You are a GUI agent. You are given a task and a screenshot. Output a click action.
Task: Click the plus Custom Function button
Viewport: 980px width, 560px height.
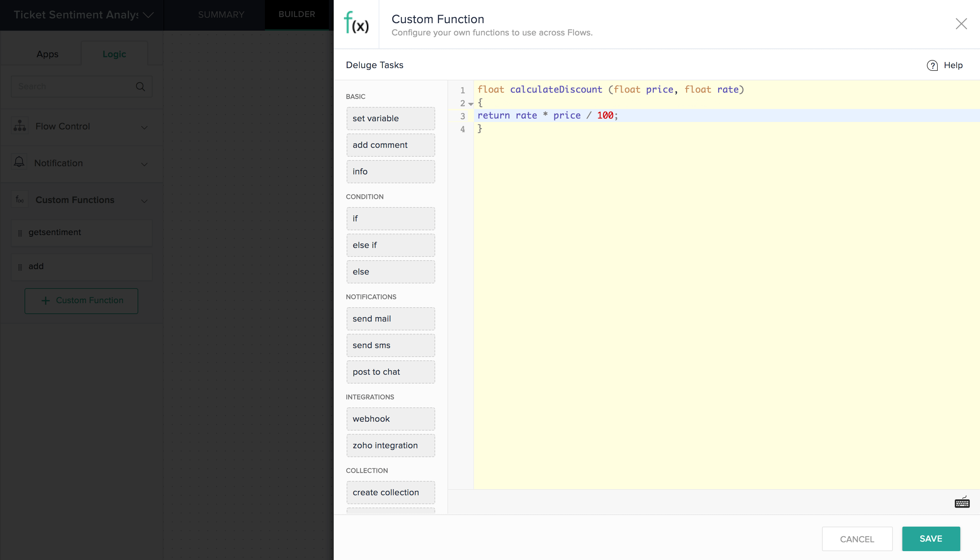pyautogui.click(x=81, y=300)
